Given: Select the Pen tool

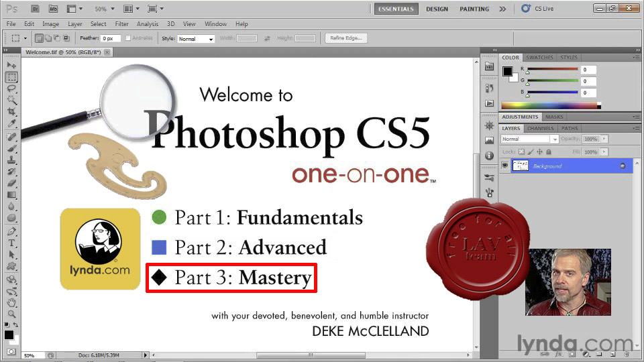Looking at the screenshot, I should click(x=11, y=231).
